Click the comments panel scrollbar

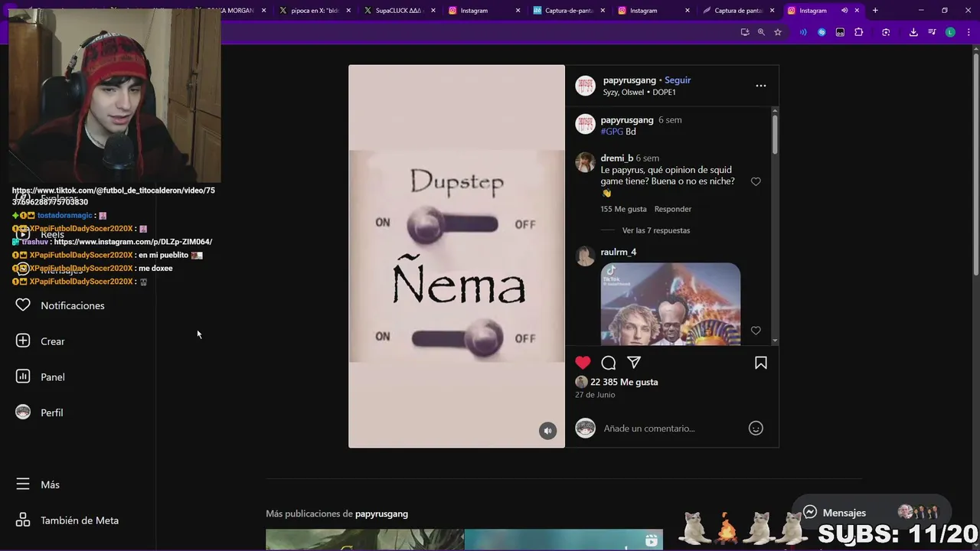pyautogui.click(x=775, y=133)
